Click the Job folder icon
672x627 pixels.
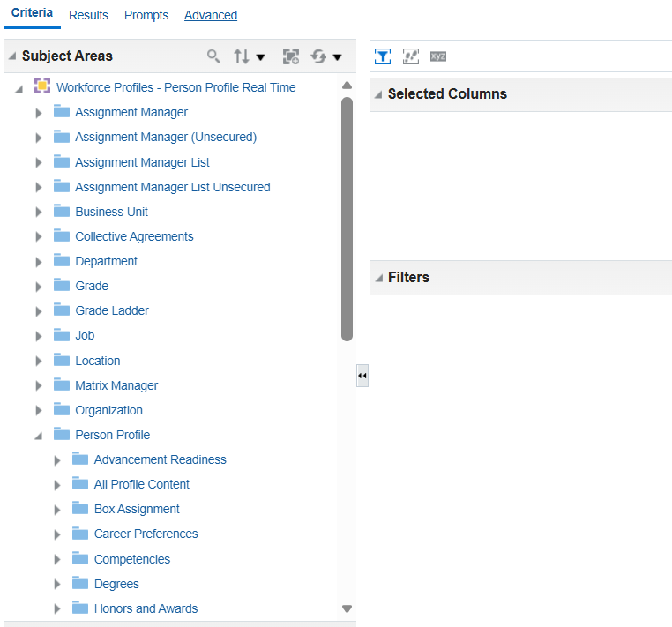tap(62, 334)
